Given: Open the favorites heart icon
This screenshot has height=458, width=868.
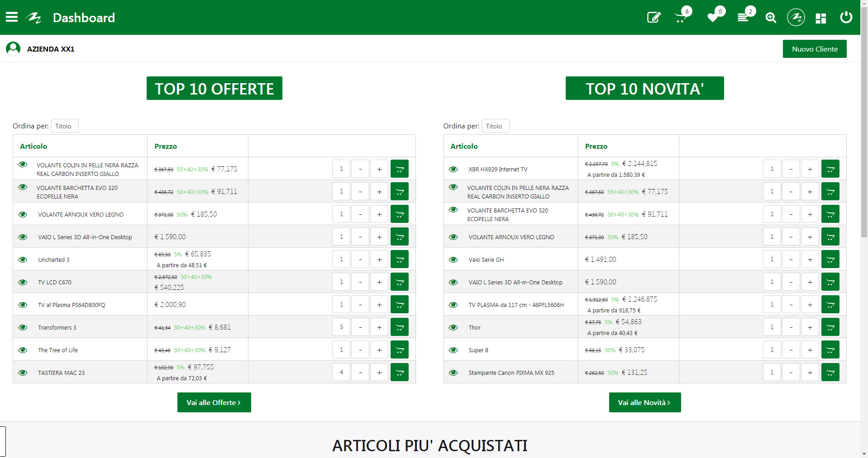Looking at the screenshot, I should 713,18.
